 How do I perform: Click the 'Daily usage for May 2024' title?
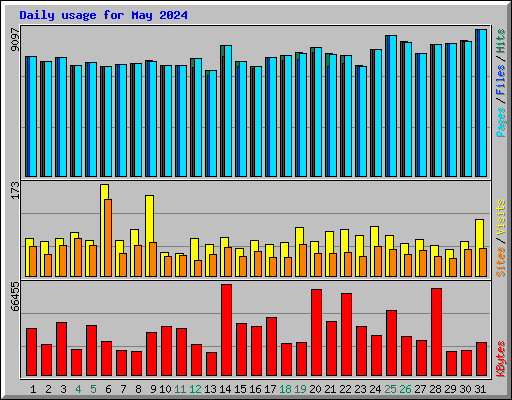tap(103, 15)
